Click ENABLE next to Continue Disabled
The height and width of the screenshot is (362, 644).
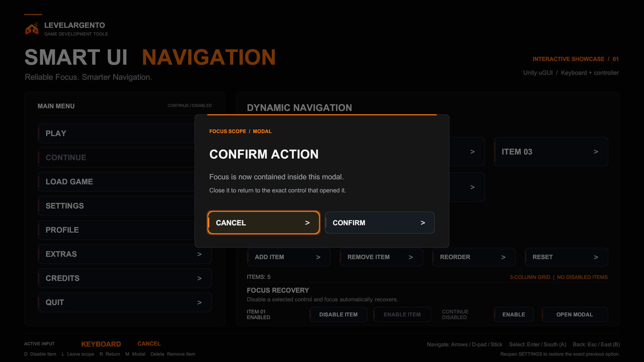click(x=514, y=314)
